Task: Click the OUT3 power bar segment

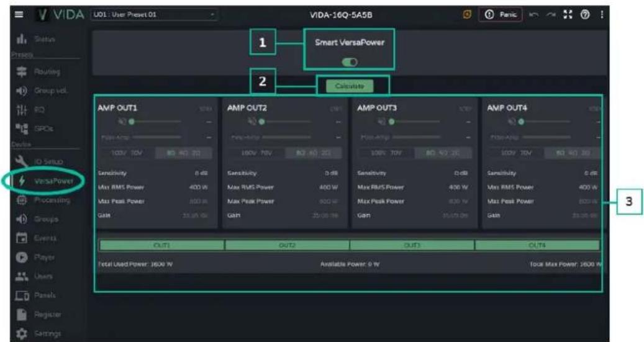Action: [412, 245]
